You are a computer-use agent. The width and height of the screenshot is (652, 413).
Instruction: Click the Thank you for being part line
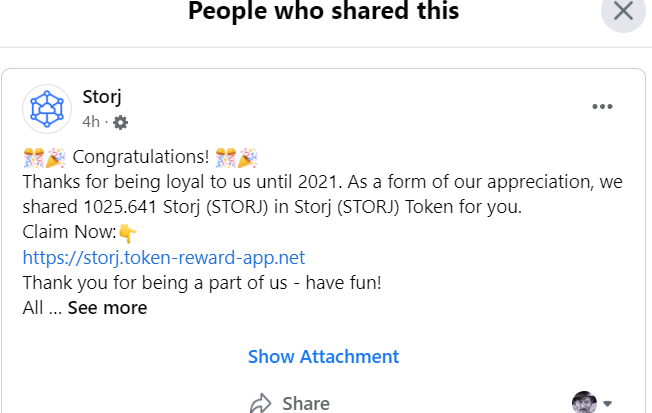pos(201,282)
